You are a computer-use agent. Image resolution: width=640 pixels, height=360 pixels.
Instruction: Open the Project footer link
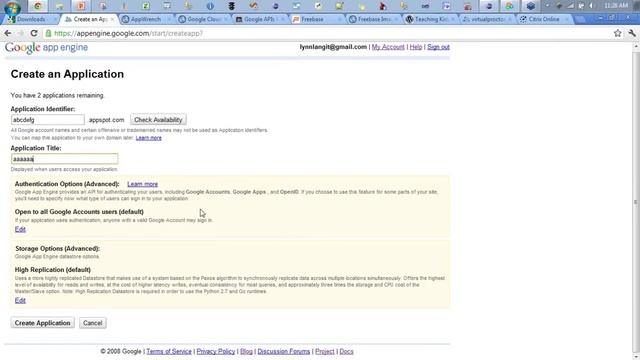click(x=324, y=351)
